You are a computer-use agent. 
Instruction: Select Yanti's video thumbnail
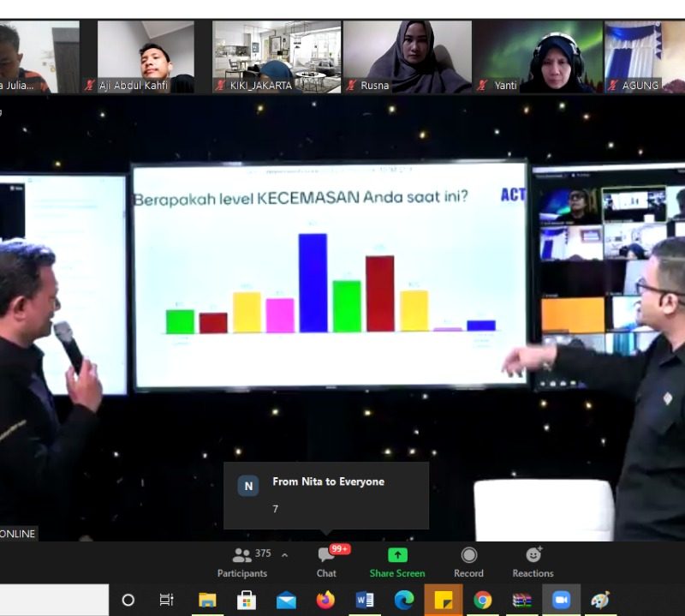pyautogui.click(x=538, y=57)
